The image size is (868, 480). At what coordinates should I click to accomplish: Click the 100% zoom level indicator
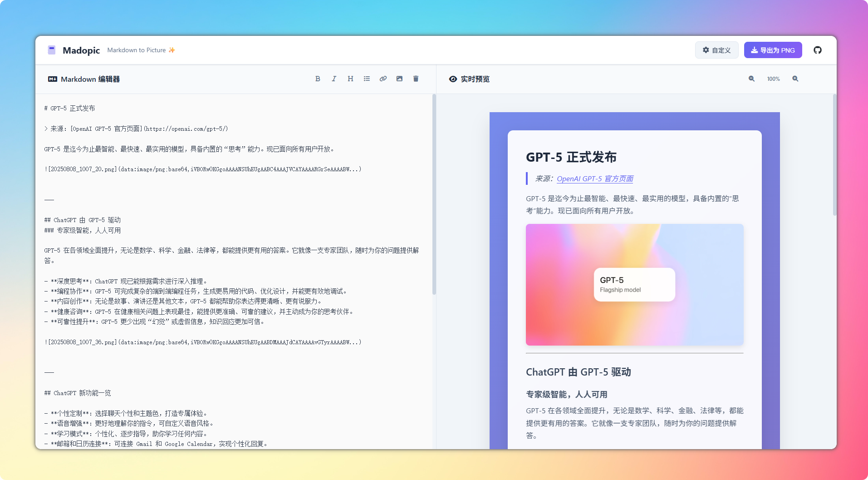773,79
